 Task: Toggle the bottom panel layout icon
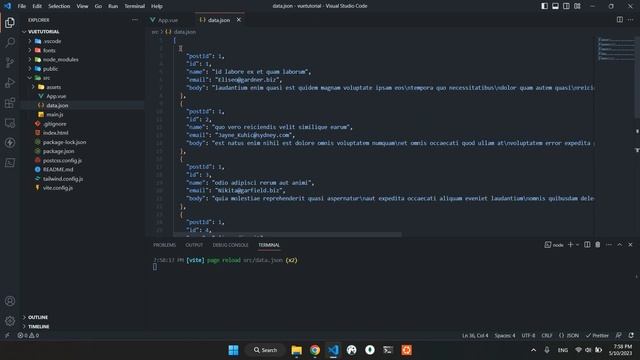click(x=556, y=6)
